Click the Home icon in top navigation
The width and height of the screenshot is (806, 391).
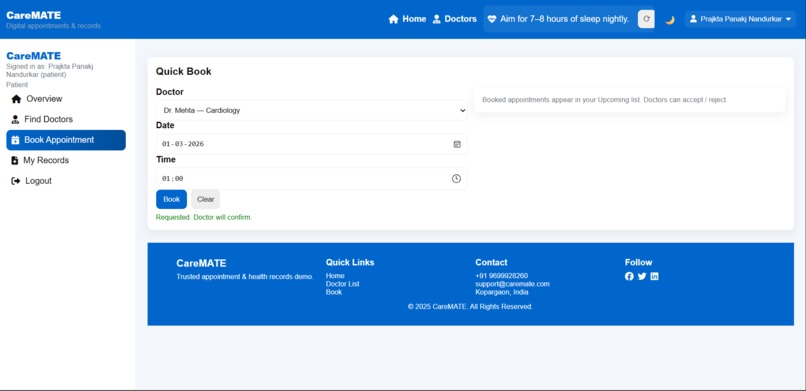tap(394, 19)
